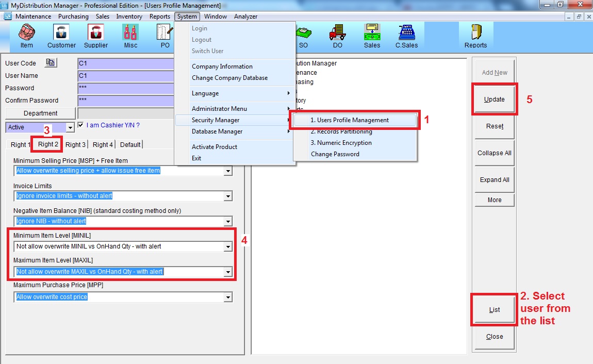The width and height of the screenshot is (593, 364).
Task: Expand the Maximum Purchase Price dropdown
Action: click(x=227, y=297)
